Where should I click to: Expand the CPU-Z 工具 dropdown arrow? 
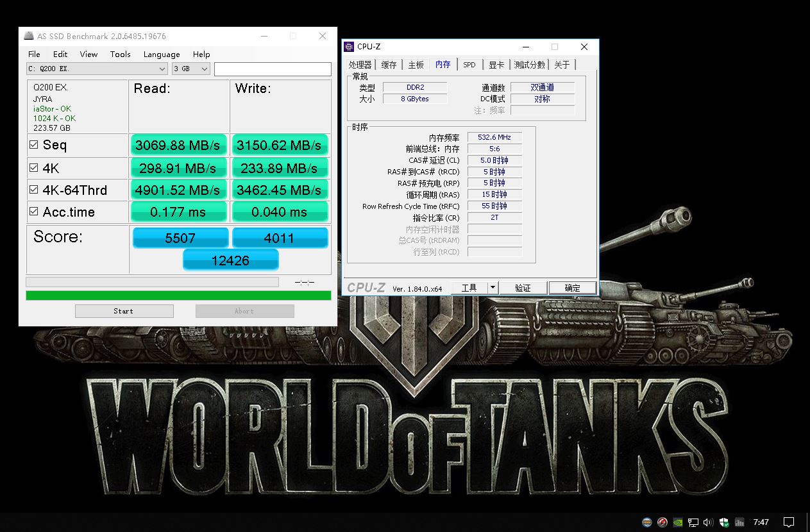pyautogui.click(x=493, y=288)
